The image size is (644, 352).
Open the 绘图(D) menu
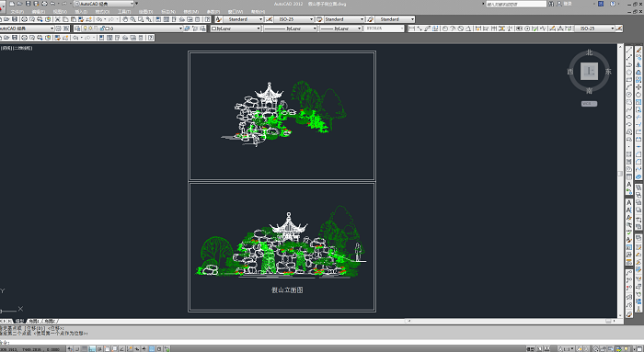tap(145, 12)
